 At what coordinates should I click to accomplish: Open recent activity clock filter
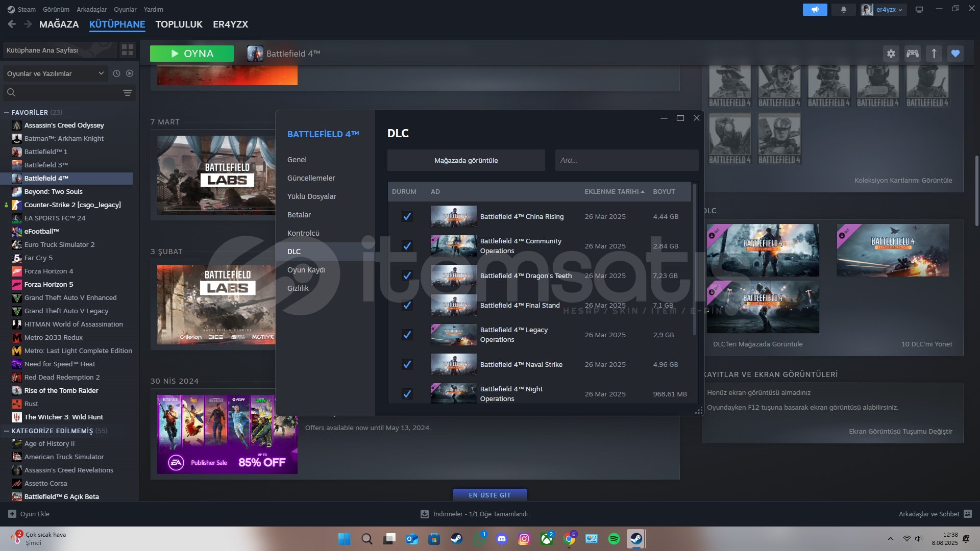[x=116, y=73]
